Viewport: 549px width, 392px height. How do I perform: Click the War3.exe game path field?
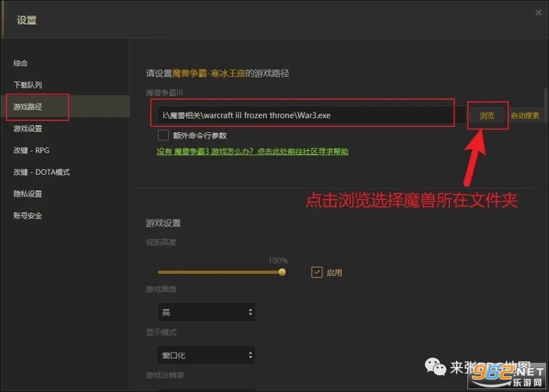click(x=311, y=115)
